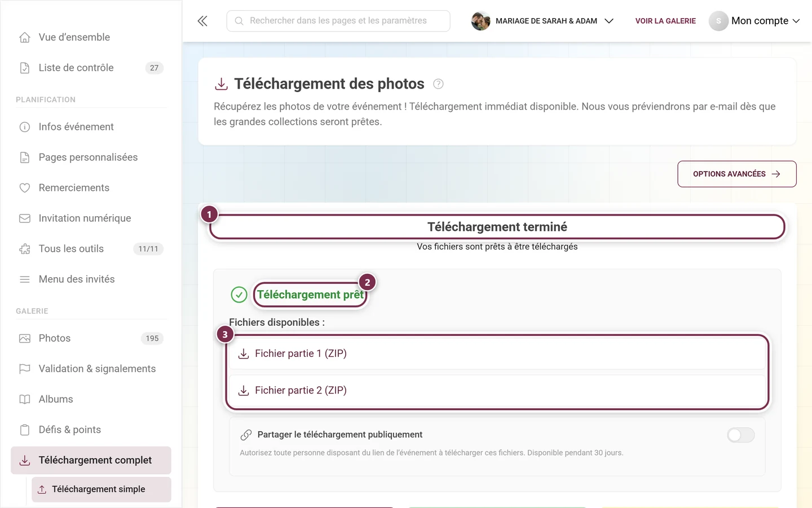
Task: Click the heart icon next to Remerciements
Action: [x=25, y=188]
